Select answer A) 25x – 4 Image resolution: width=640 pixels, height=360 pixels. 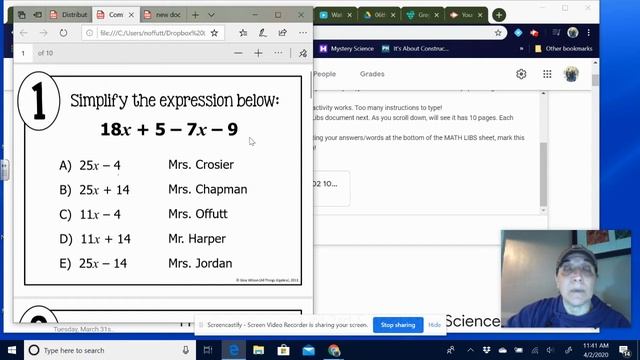(90, 165)
